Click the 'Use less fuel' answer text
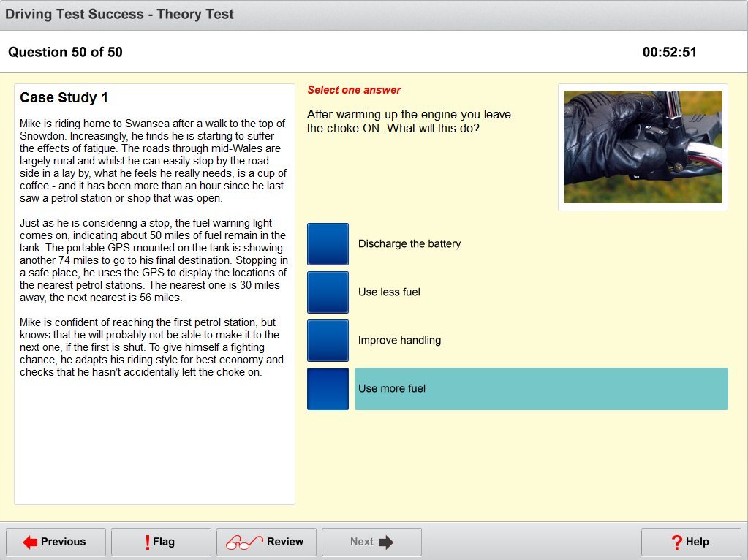Viewport: 748px width, 560px height. pyautogui.click(x=389, y=292)
